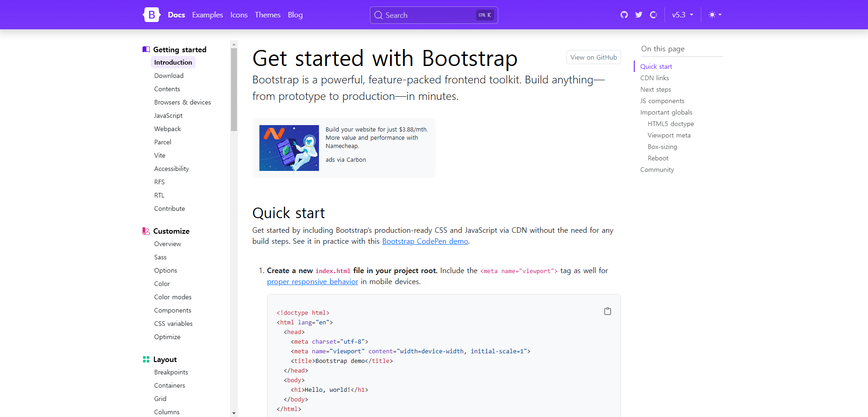Select Introduction in the sidebar

click(173, 62)
